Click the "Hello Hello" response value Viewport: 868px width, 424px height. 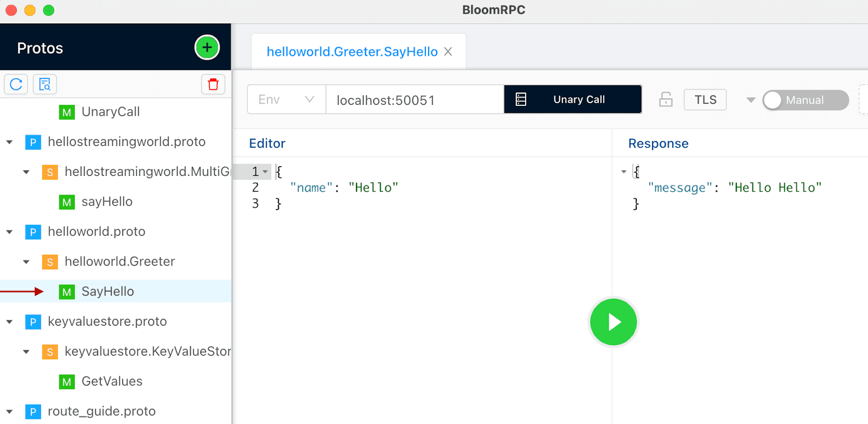tap(775, 188)
